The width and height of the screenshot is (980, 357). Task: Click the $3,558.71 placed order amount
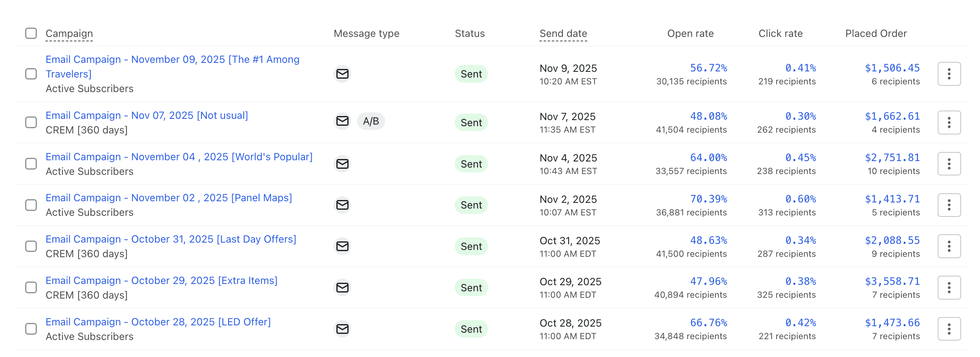[892, 281]
